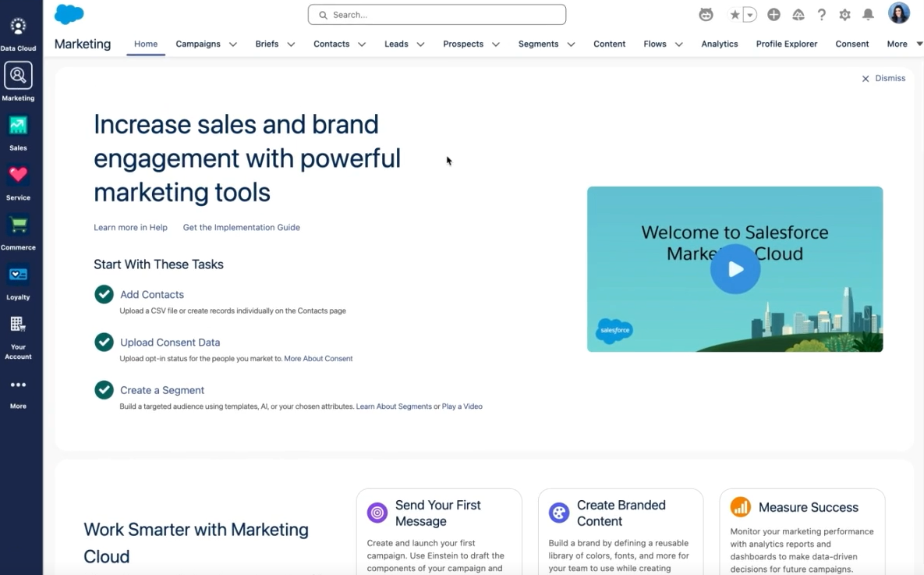The height and width of the screenshot is (575, 924).
Task: Click the Upload Consent Data checkmark
Action: click(104, 342)
